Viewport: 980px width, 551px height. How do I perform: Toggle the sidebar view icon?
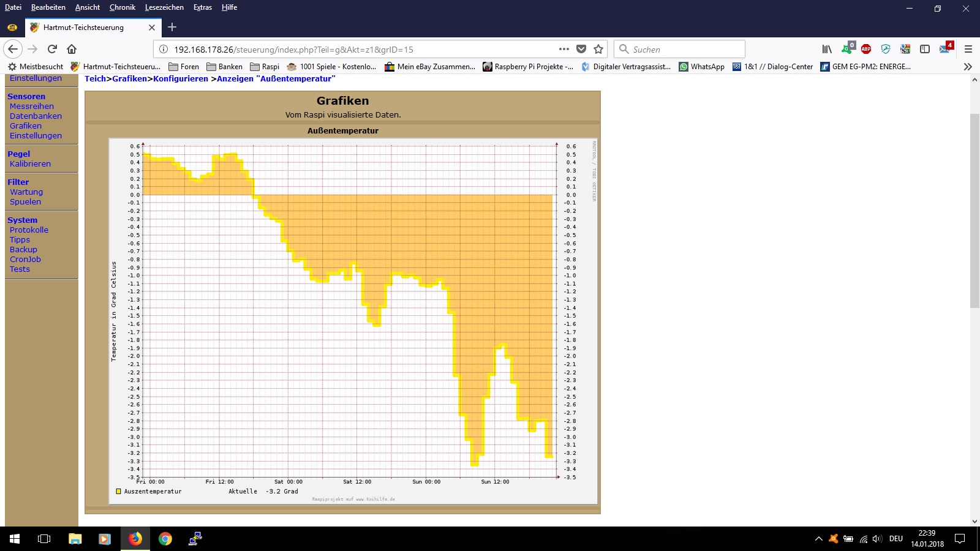click(925, 49)
